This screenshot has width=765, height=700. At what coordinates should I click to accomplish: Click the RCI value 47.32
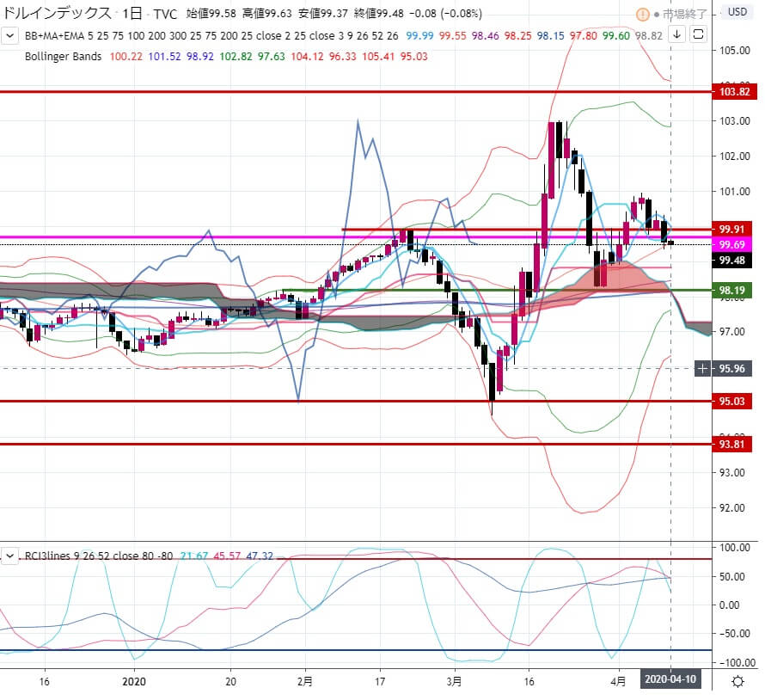260,556
